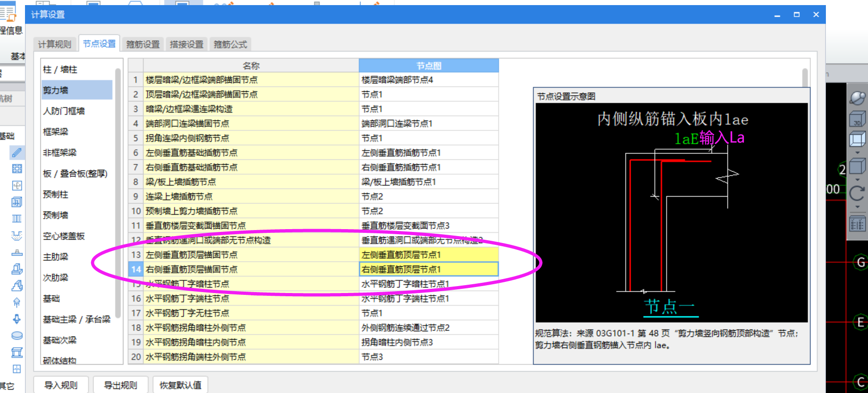Expand dropdown arrow under solid cube

pyautogui.click(x=857, y=180)
